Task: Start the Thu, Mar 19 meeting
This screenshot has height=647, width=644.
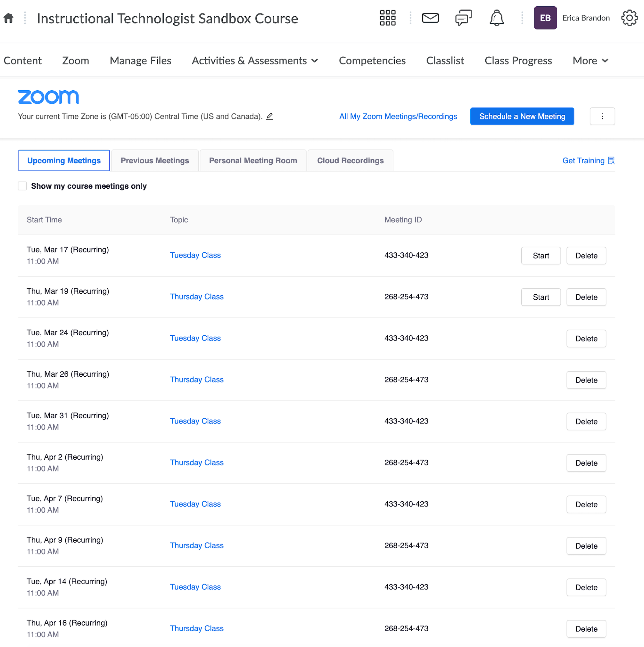Action: pyautogui.click(x=541, y=297)
